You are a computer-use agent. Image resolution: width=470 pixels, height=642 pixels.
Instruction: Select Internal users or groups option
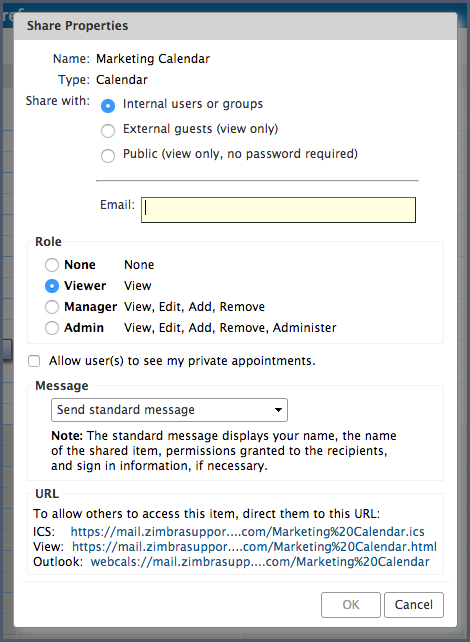(x=108, y=106)
